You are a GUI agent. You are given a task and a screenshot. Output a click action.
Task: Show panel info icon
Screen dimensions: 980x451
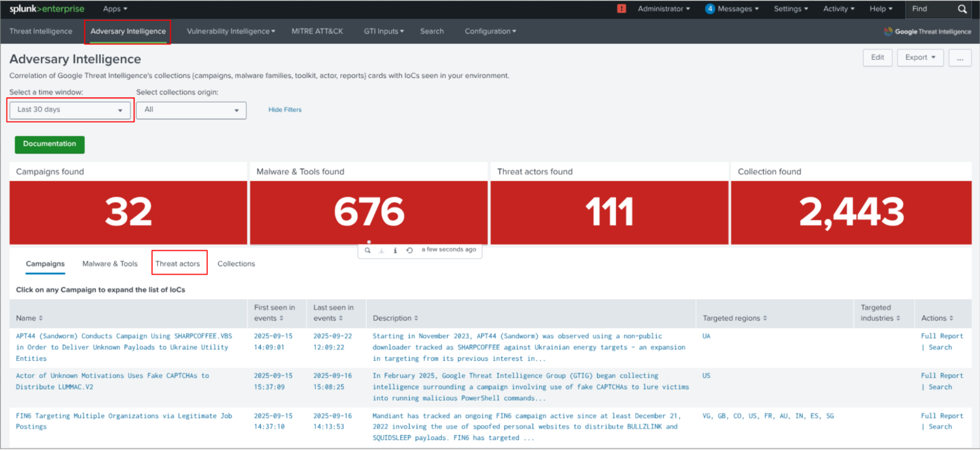click(395, 250)
